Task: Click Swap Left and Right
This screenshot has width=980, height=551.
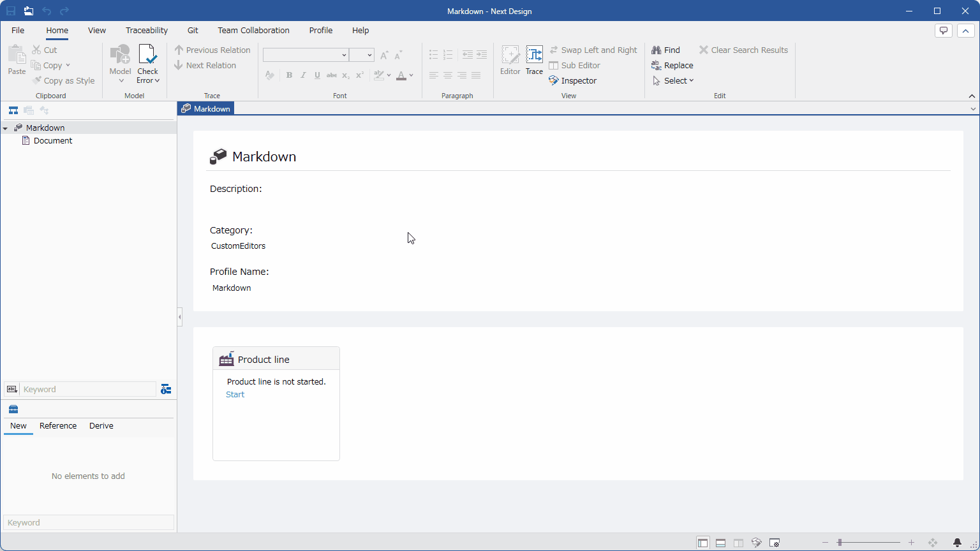Action: 593,50
